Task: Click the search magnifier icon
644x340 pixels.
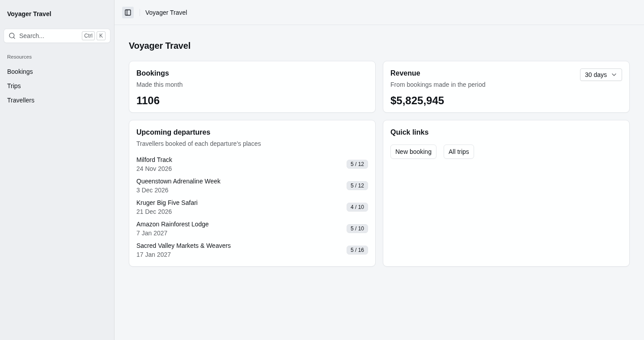Action: 12,36
